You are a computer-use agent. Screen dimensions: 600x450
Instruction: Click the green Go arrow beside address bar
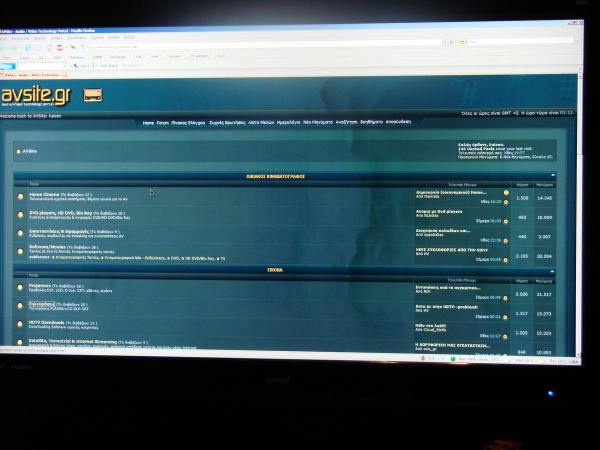[452, 42]
